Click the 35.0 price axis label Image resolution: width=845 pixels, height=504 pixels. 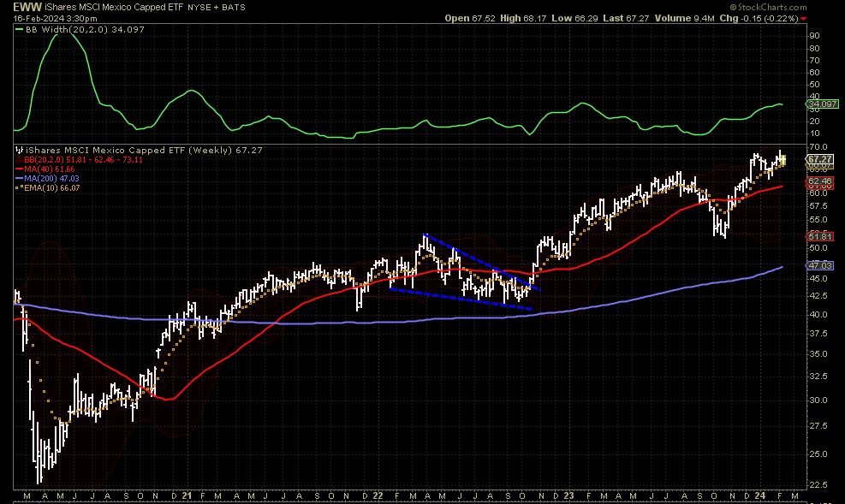(x=818, y=353)
